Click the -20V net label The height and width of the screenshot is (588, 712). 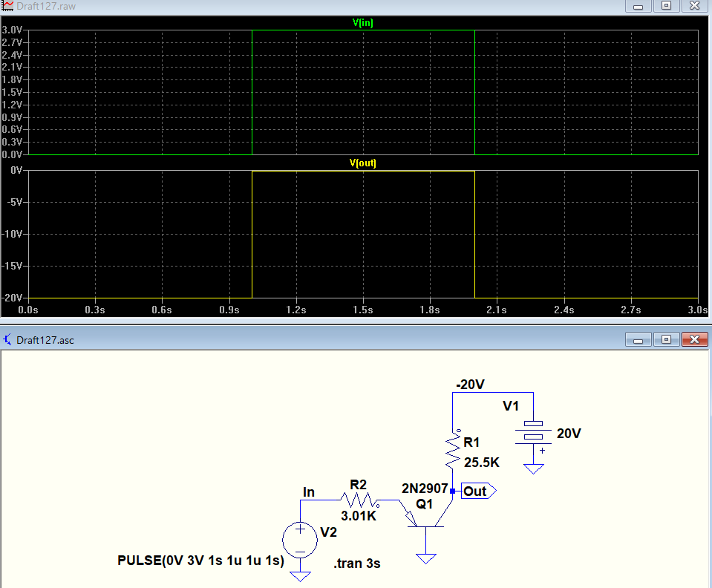point(471,385)
